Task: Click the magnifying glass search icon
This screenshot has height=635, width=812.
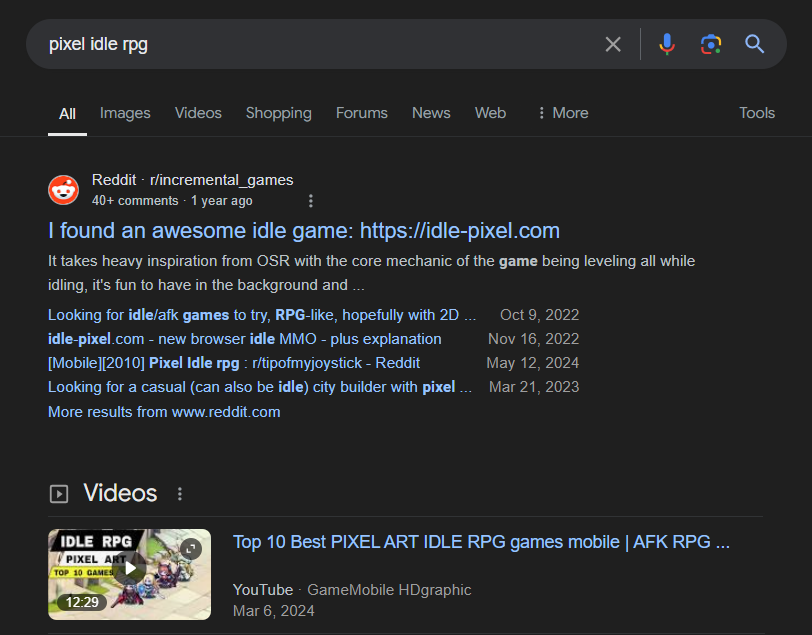Action: (755, 44)
